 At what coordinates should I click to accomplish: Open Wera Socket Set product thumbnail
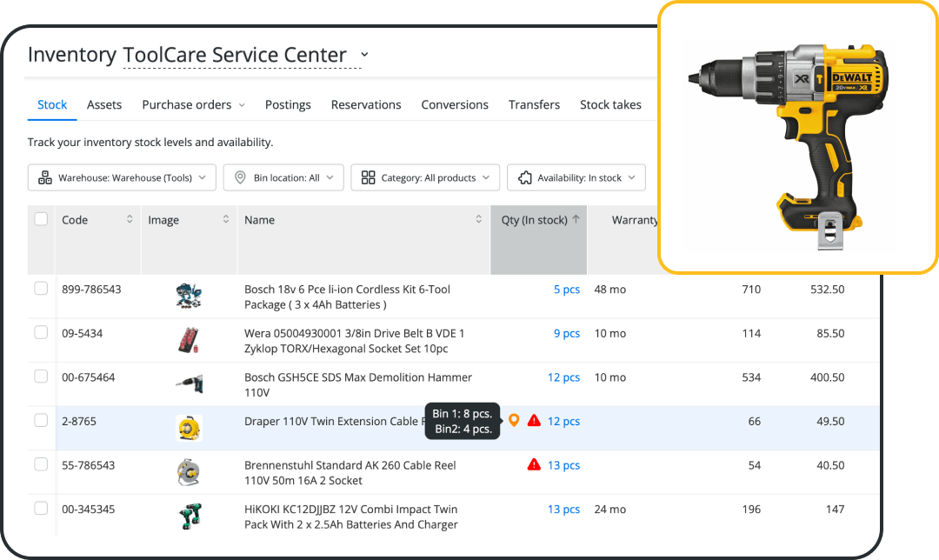pos(189,340)
